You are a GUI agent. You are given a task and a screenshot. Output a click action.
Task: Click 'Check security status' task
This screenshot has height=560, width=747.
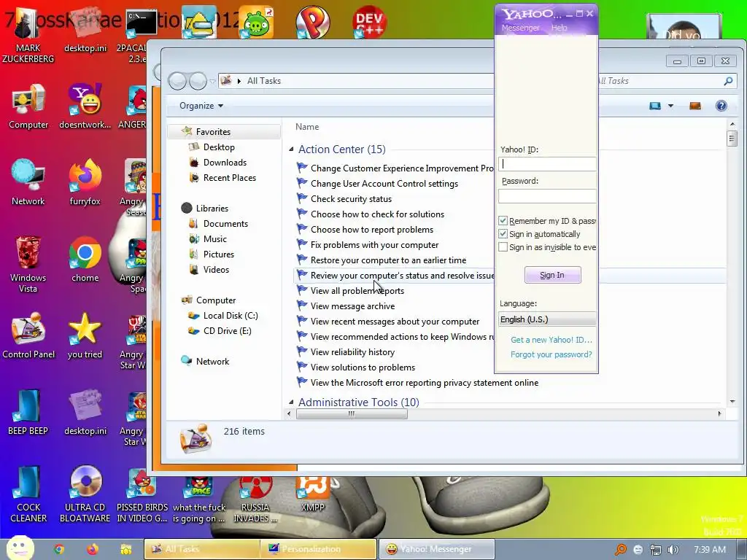click(x=351, y=199)
